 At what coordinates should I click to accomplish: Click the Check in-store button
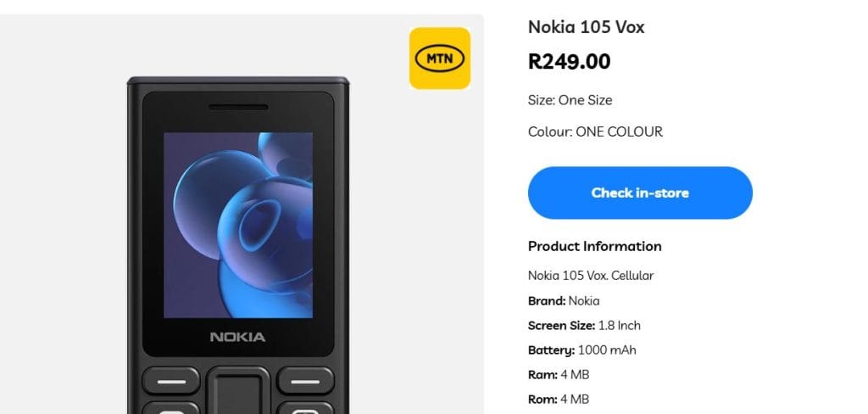pyautogui.click(x=640, y=193)
